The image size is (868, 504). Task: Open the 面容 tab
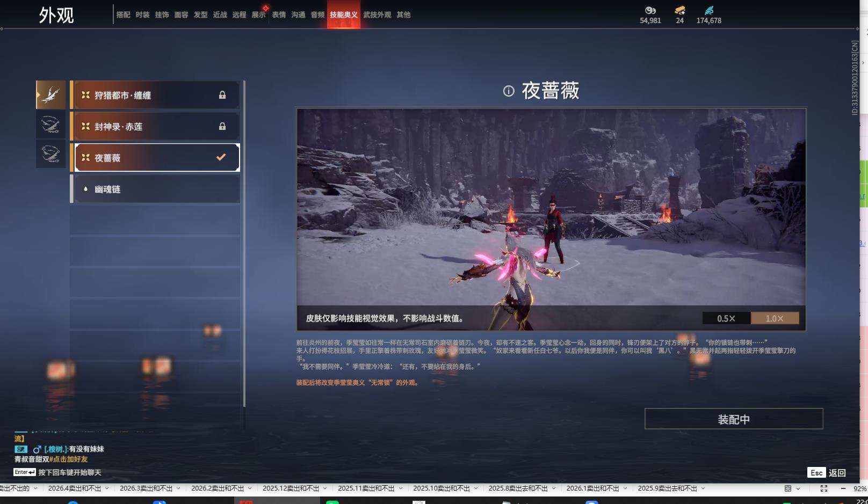pos(181,15)
